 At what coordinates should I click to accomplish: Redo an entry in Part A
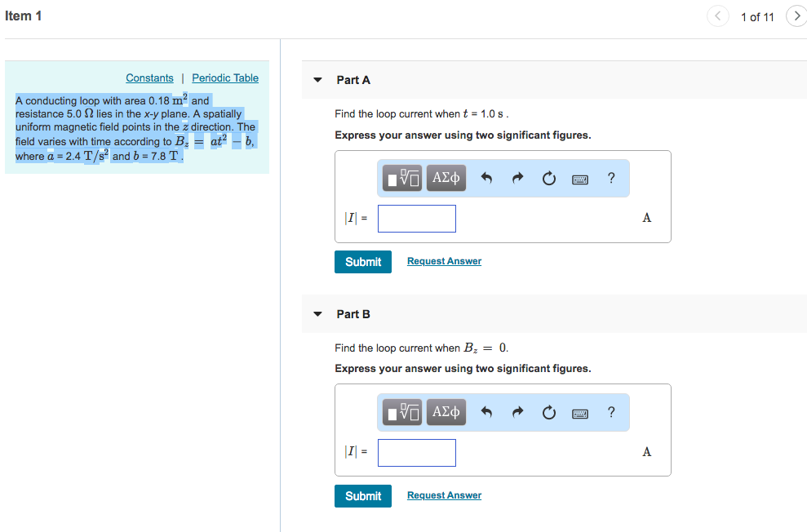point(517,178)
